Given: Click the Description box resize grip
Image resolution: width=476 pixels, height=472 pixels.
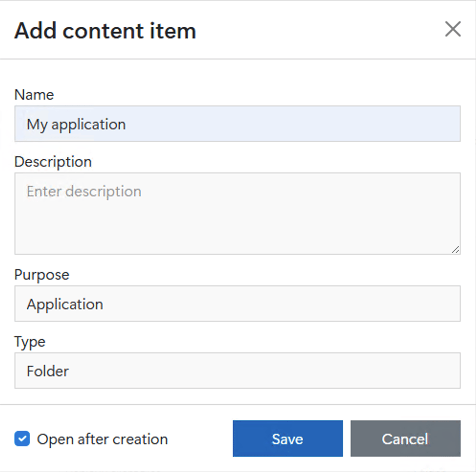Looking at the screenshot, I should pyautogui.click(x=455, y=249).
